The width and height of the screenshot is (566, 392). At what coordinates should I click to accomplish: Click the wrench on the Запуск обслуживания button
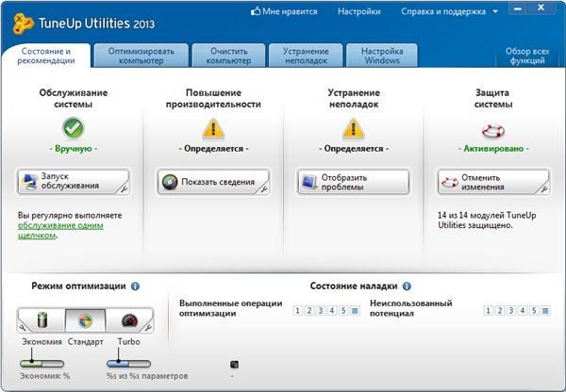124,188
